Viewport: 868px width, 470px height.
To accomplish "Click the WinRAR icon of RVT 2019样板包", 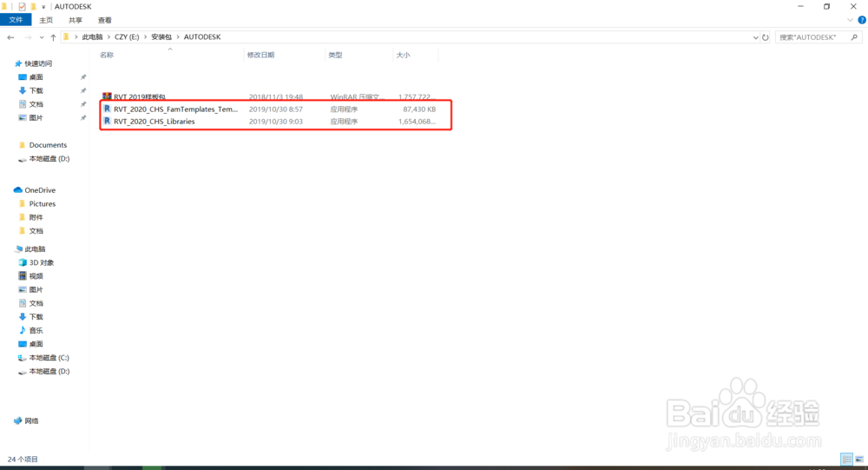I will pyautogui.click(x=107, y=96).
